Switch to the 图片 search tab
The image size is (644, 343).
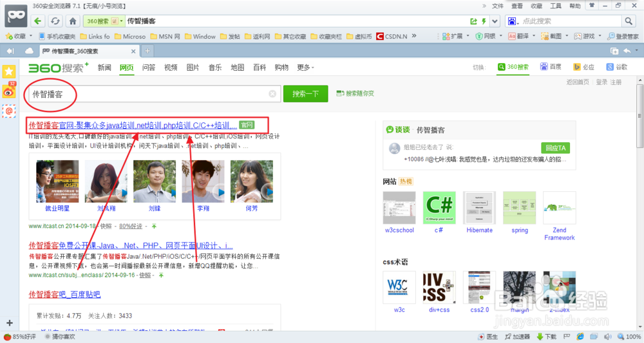[x=193, y=68]
